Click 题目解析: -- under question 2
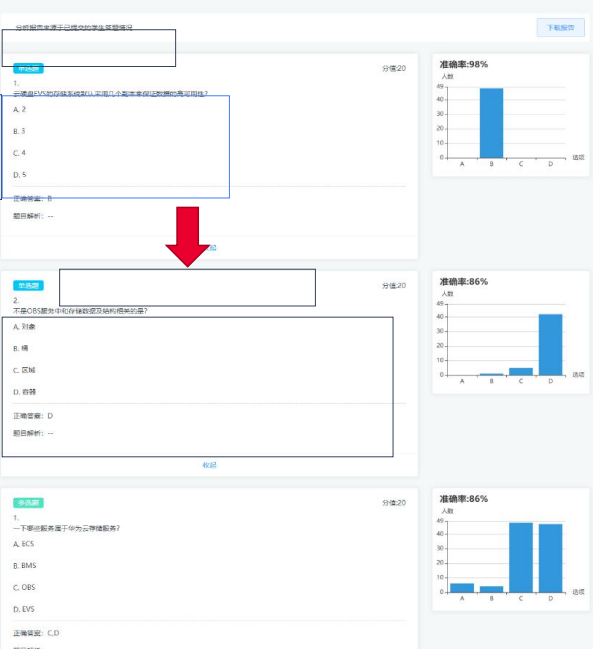The width and height of the screenshot is (593, 649). pyautogui.click(x=33, y=433)
